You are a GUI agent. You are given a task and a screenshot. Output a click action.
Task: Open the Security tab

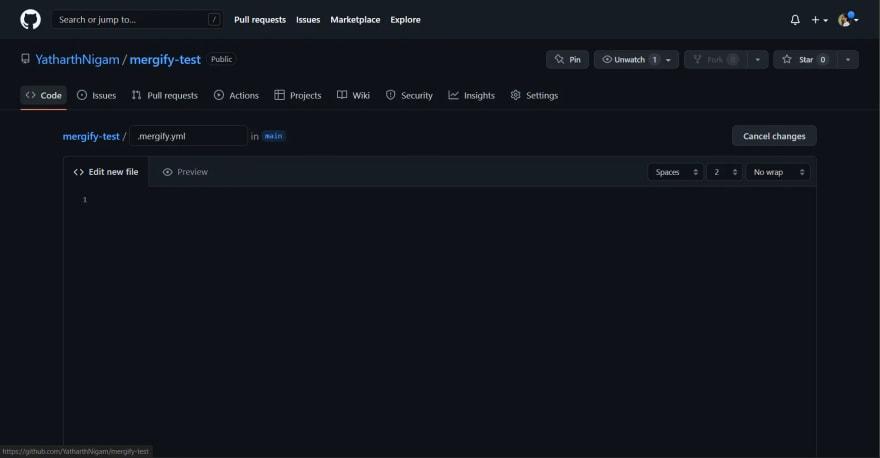(409, 95)
